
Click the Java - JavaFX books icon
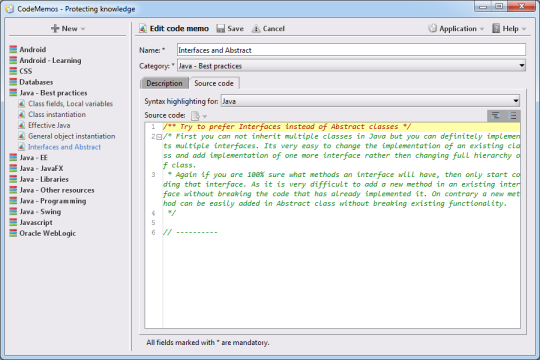click(13, 168)
